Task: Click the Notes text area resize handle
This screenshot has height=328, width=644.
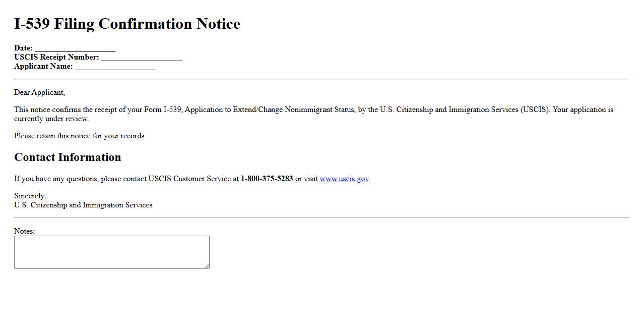Action: (207, 266)
